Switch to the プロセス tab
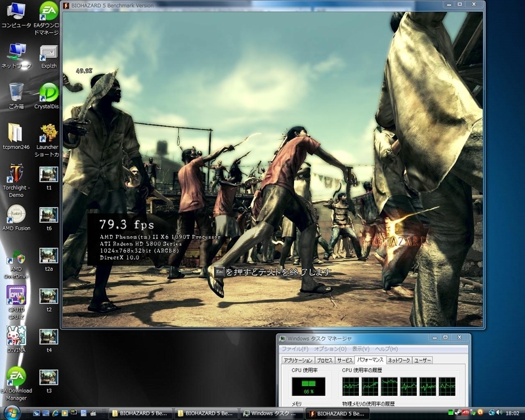The width and height of the screenshot is (525, 420). point(325,360)
